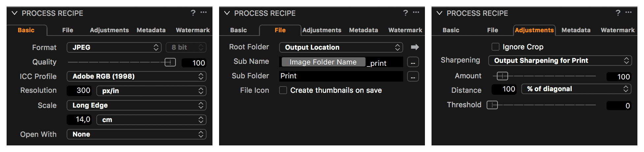The height and width of the screenshot is (152, 644).
Task: Select the Metadata tab in the File panel
Action: click(x=364, y=30)
